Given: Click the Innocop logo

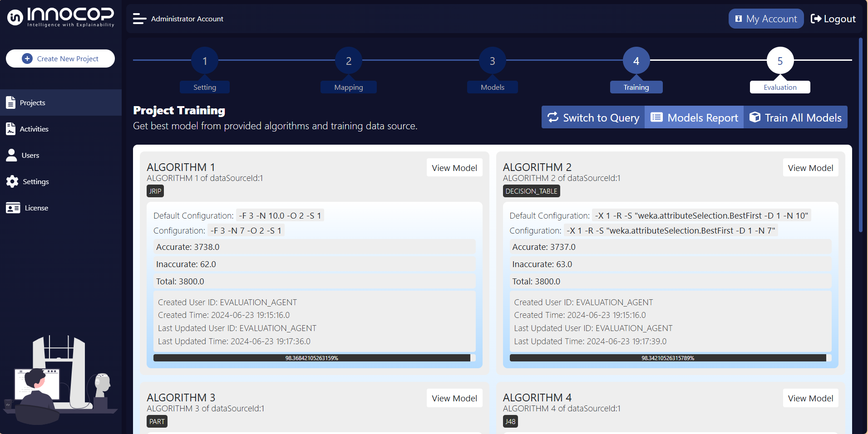Looking at the screenshot, I should (60, 17).
